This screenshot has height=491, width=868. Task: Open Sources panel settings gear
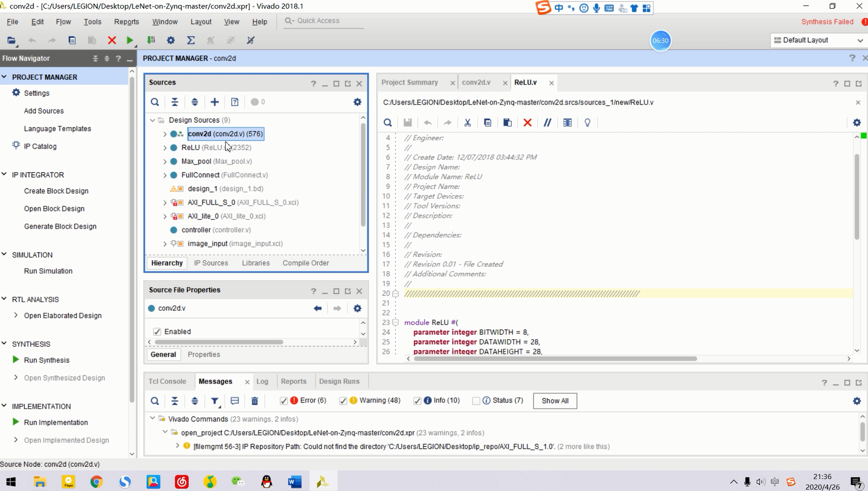click(x=358, y=102)
